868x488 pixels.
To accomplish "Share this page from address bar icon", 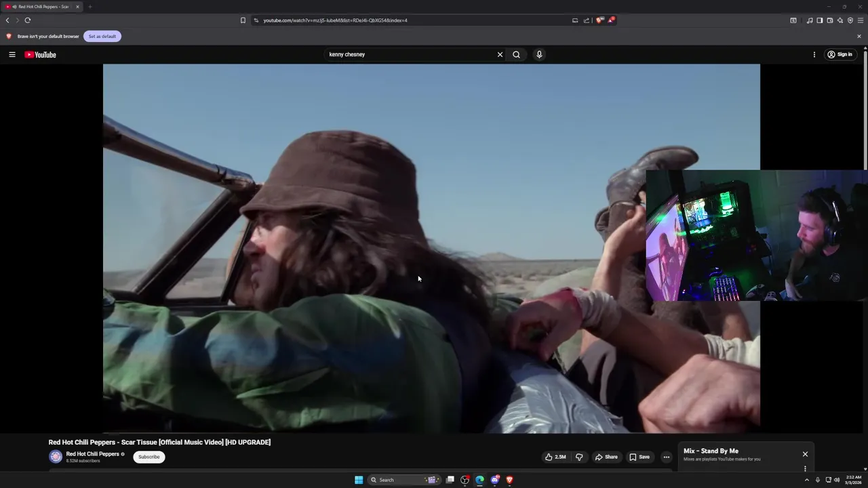I will coord(587,20).
